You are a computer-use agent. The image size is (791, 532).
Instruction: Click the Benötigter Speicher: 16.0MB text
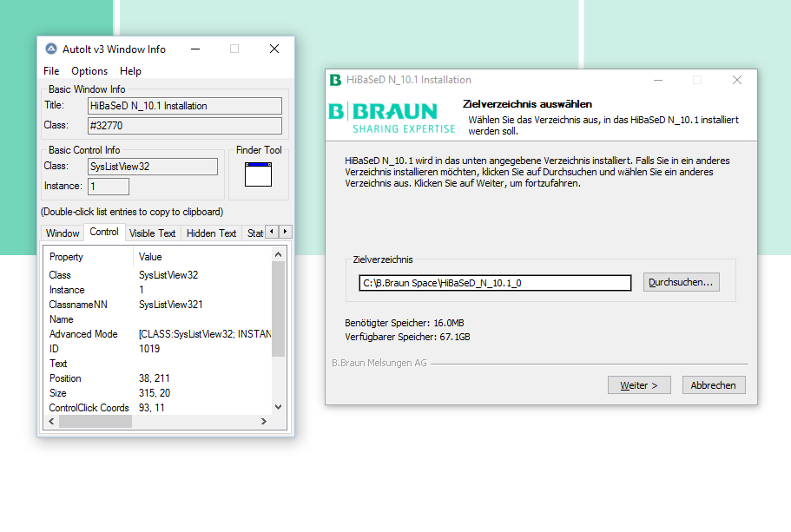[x=405, y=323]
